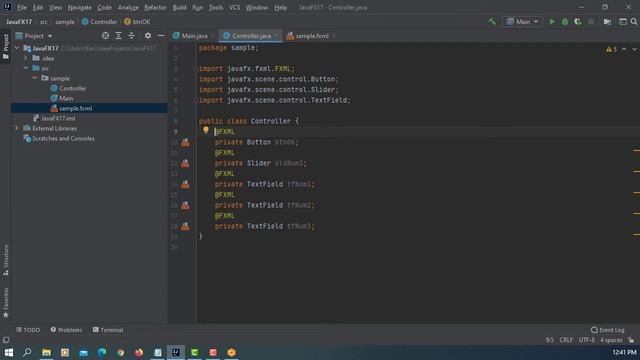Image resolution: width=640 pixels, height=360 pixels.
Task: Open Project panel settings gear
Action: pyautogui.click(x=148, y=36)
